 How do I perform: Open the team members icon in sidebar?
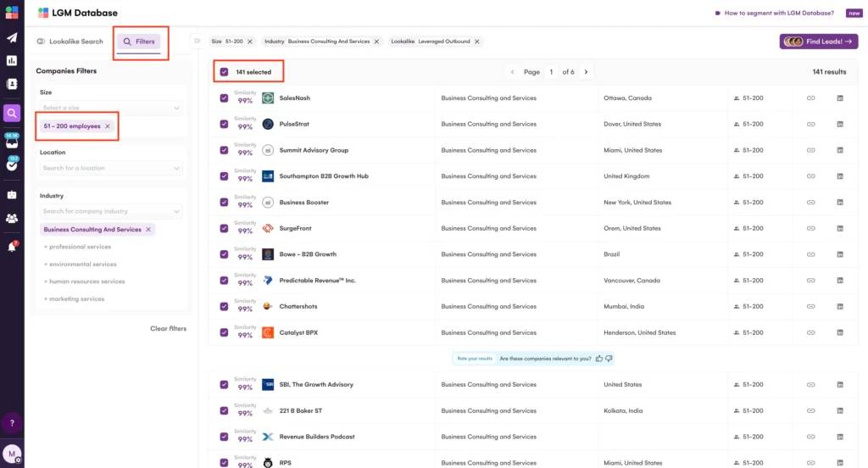[12, 219]
